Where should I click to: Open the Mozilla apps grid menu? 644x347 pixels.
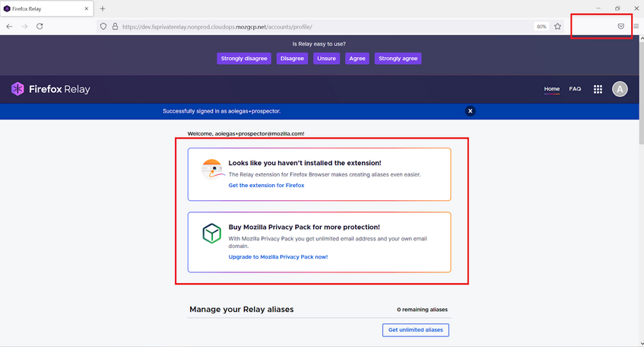click(x=598, y=89)
